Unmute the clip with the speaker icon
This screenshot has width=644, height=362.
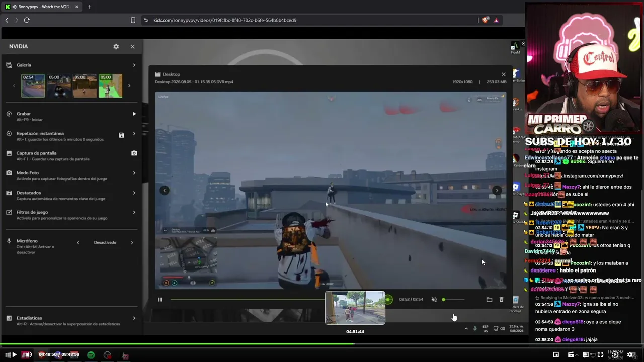coord(434,299)
